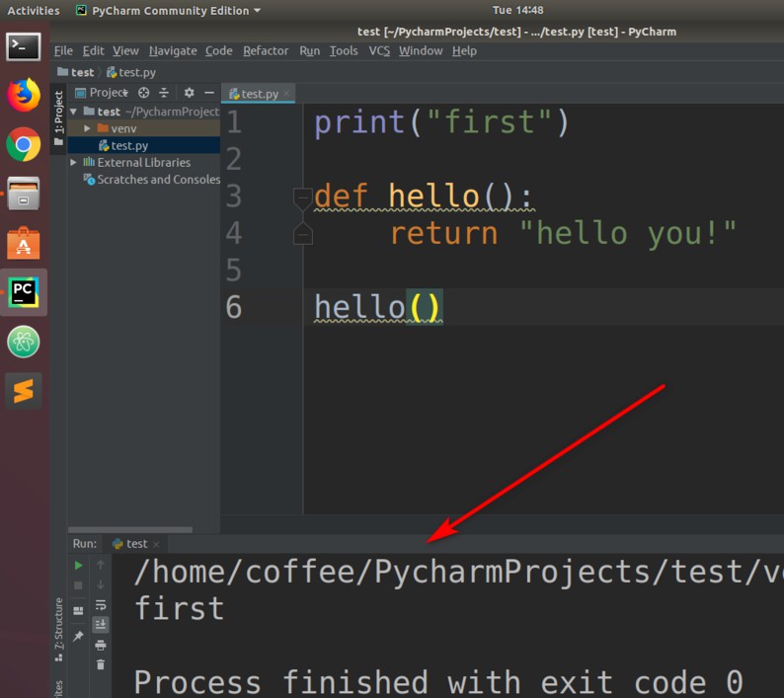Expand the venv folder

coord(87,128)
